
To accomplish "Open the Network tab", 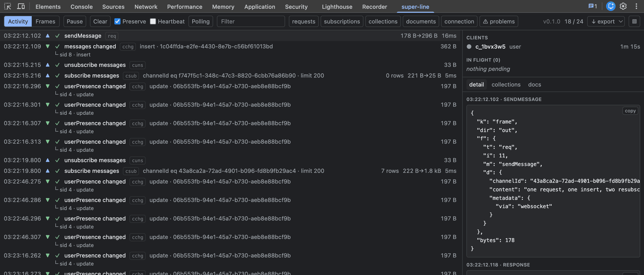I will click(146, 7).
